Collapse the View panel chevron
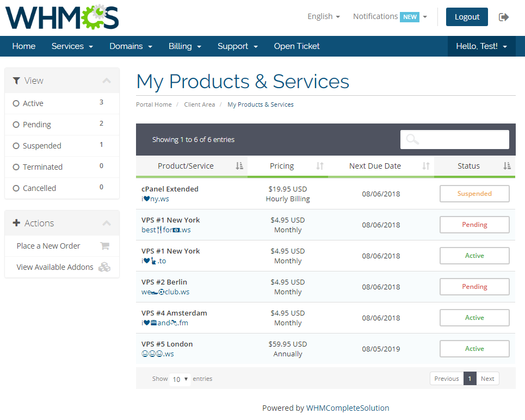525x420 pixels. point(107,81)
